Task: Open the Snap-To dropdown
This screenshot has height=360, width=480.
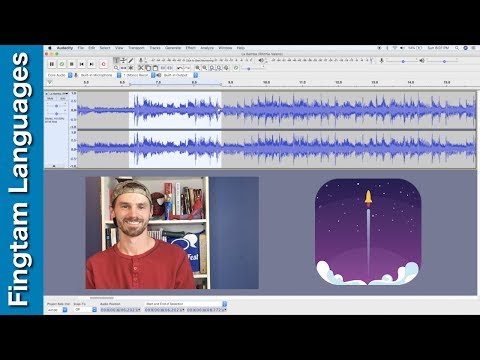Action: [85, 310]
